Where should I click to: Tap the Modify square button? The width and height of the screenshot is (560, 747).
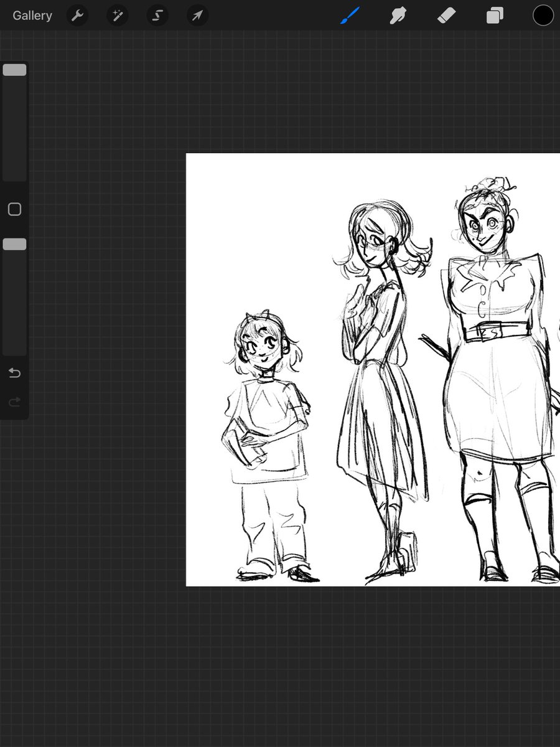pos(14,209)
